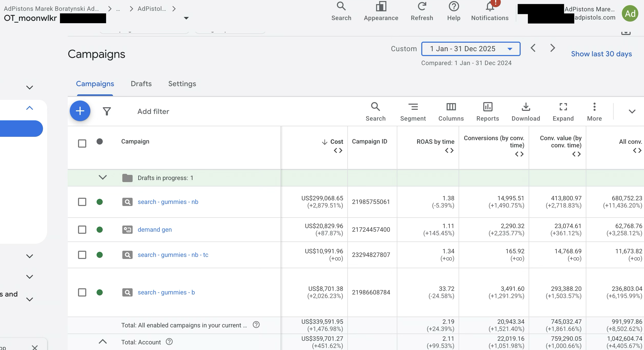This screenshot has height=350, width=644.
Task: Open the search - gummies - nb - tc link
Action: point(173,255)
